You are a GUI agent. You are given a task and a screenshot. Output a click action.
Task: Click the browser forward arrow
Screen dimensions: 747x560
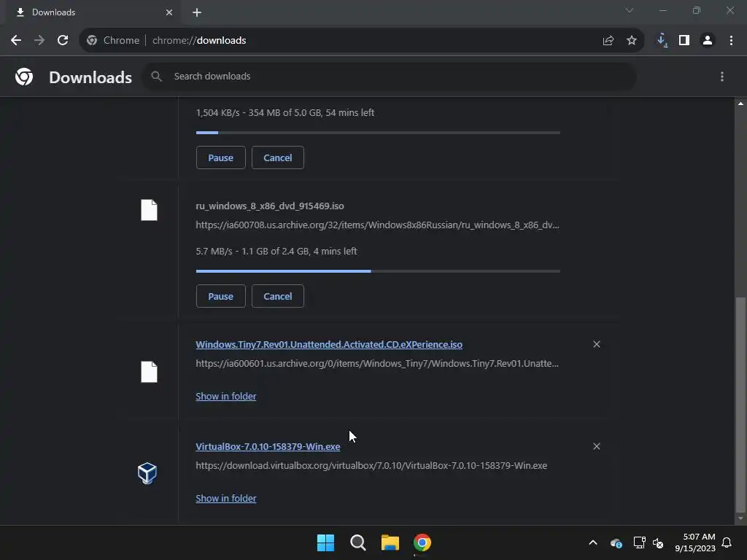point(39,41)
